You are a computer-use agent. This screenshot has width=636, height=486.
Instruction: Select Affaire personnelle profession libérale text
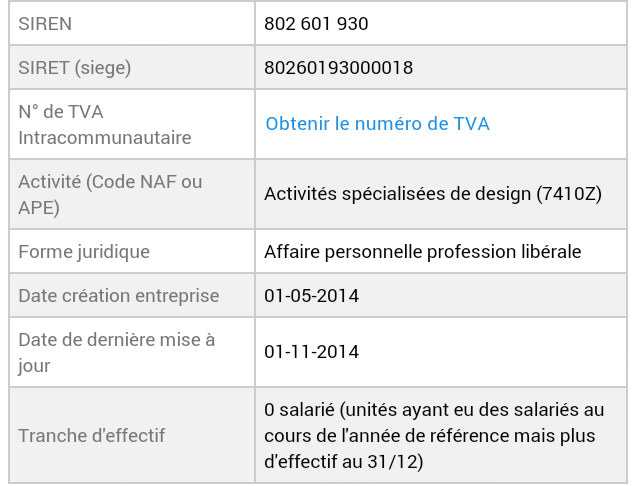[x=423, y=252]
